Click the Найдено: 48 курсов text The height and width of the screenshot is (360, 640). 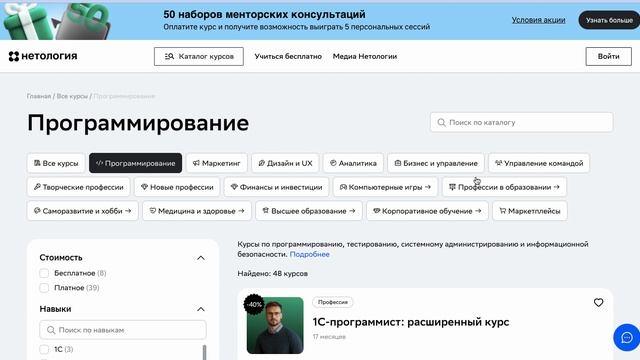tap(273, 273)
